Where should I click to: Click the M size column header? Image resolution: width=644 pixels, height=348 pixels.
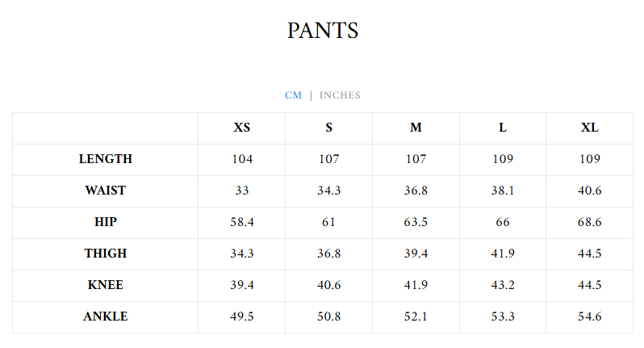416,128
